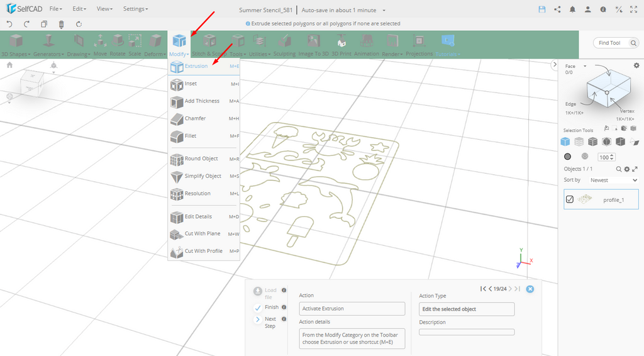Choose Add Thickness from Modify menu
644x356 pixels.
[204, 101]
